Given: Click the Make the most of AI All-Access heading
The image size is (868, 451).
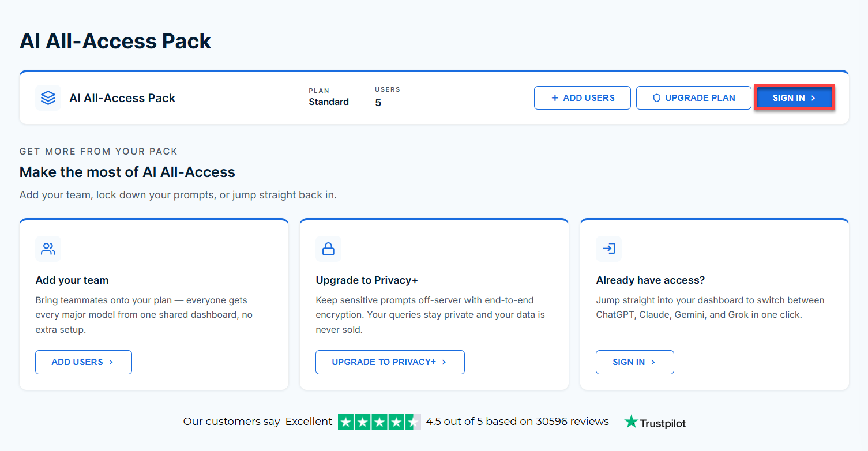Looking at the screenshot, I should tap(127, 172).
